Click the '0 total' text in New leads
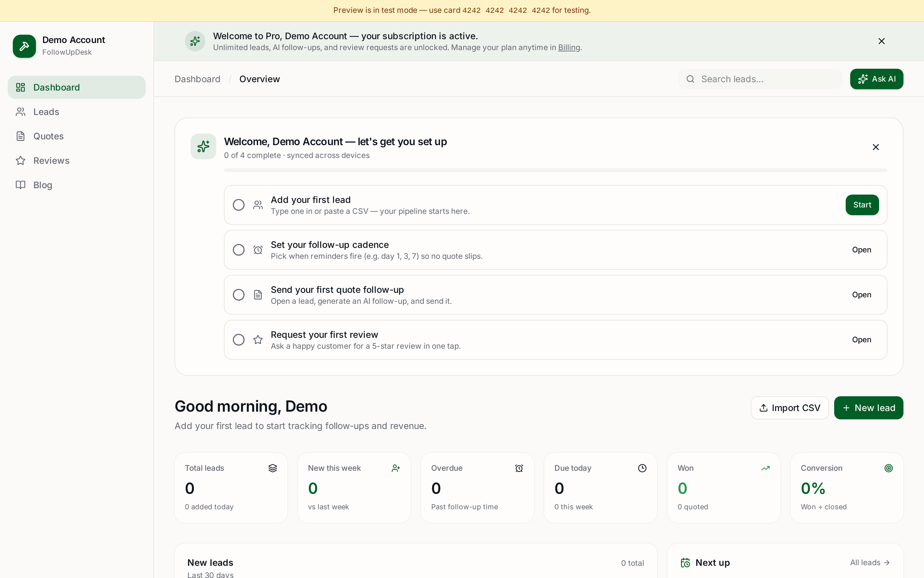Viewport: 924px width, 578px height. (632, 563)
